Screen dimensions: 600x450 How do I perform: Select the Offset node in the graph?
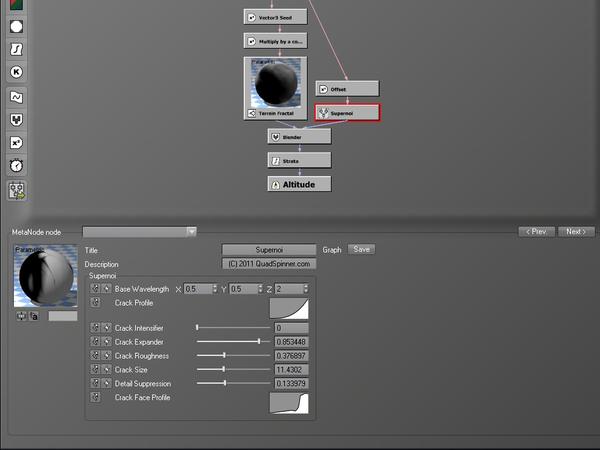(x=347, y=89)
